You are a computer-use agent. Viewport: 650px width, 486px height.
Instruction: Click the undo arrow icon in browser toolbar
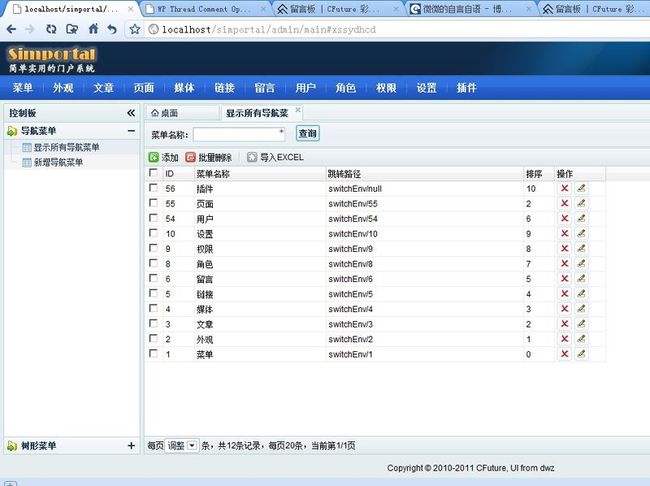pyautogui.click(x=112, y=29)
